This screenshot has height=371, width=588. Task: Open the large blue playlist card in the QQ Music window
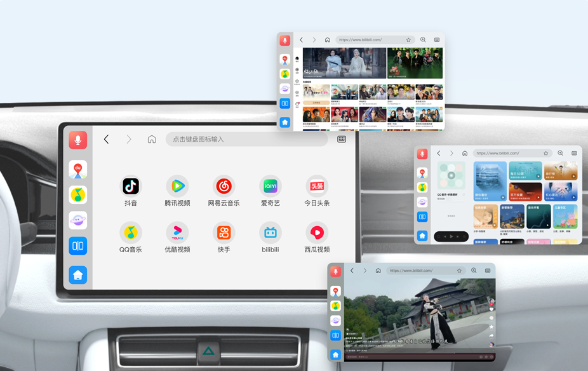pos(490,182)
